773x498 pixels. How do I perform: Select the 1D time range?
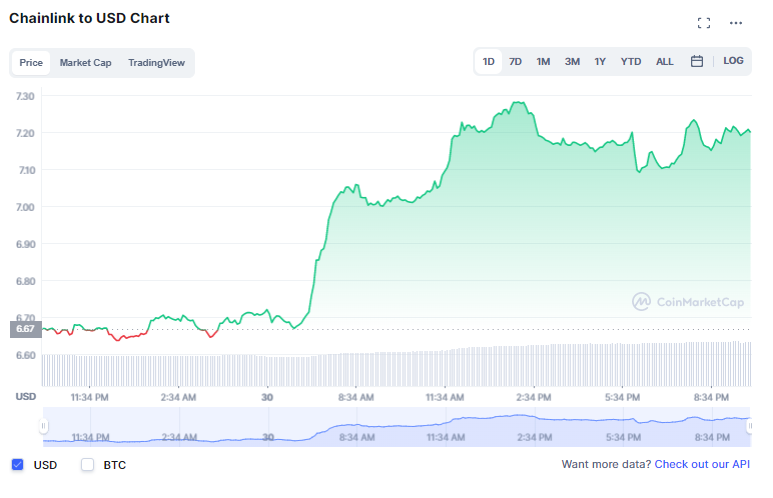click(x=489, y=62)
